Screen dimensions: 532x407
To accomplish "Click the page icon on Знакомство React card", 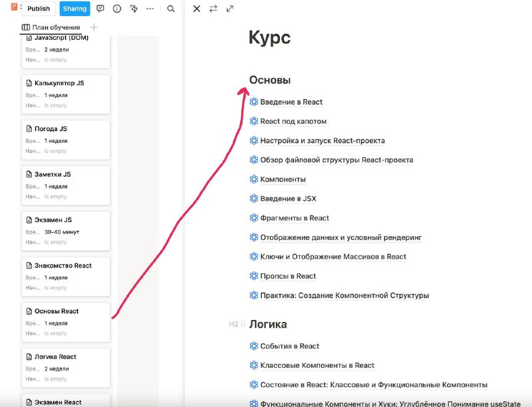I will 29,265.
